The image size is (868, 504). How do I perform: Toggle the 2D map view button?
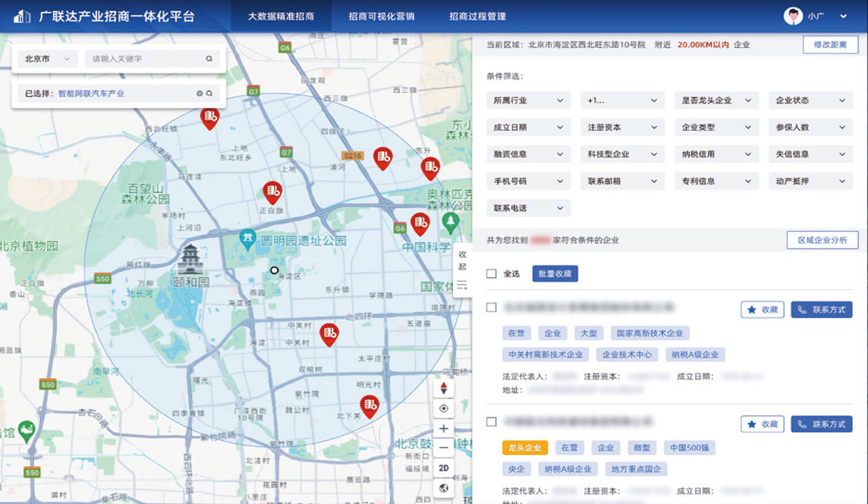tap(443, 468)
